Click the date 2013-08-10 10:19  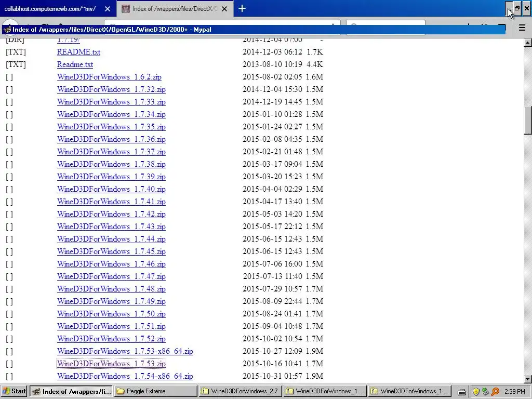pyautogui.click(x=272, y=64)
